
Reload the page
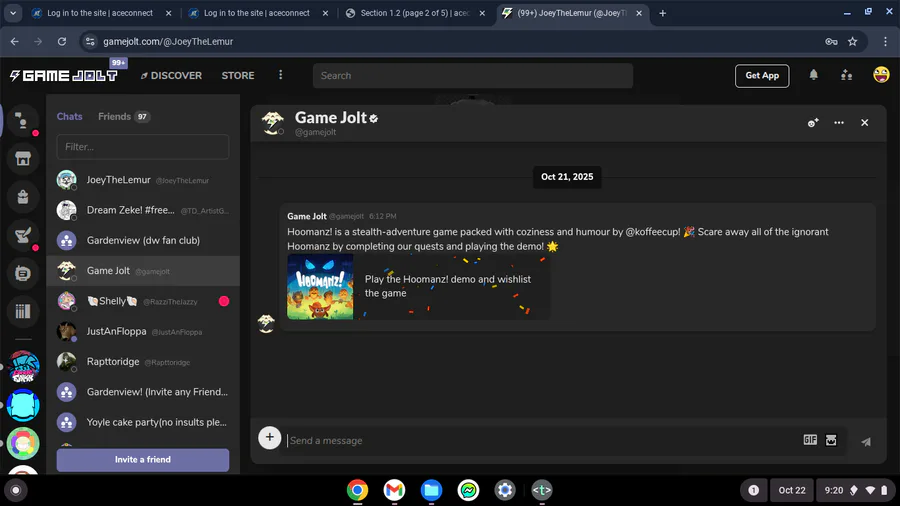(x=62, y=41)
